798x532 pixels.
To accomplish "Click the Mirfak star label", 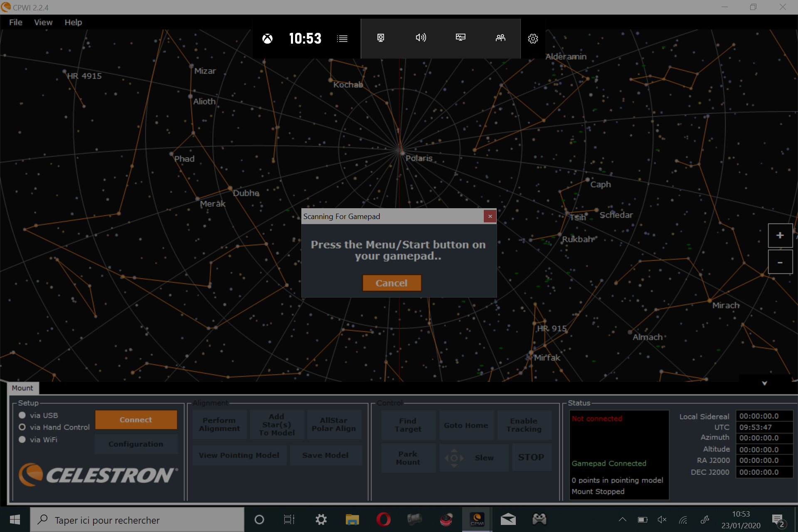I will (x=547, y=358).
